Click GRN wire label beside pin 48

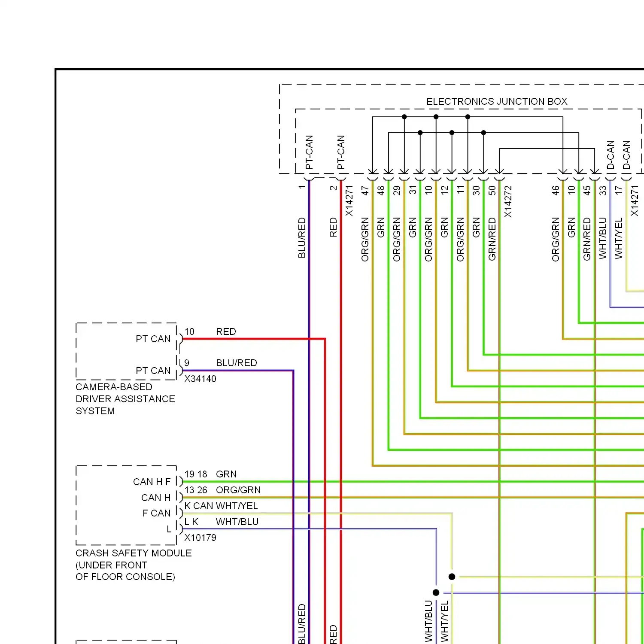[x=381, y=228]
